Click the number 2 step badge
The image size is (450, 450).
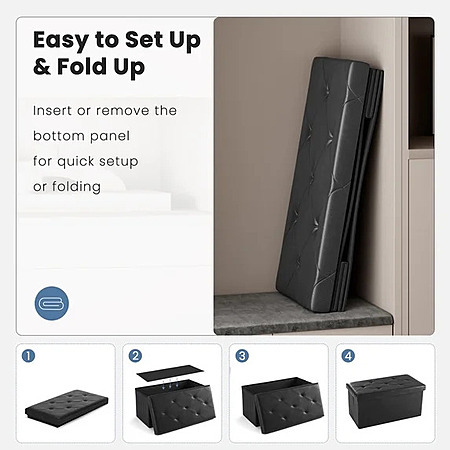point(135,356)
